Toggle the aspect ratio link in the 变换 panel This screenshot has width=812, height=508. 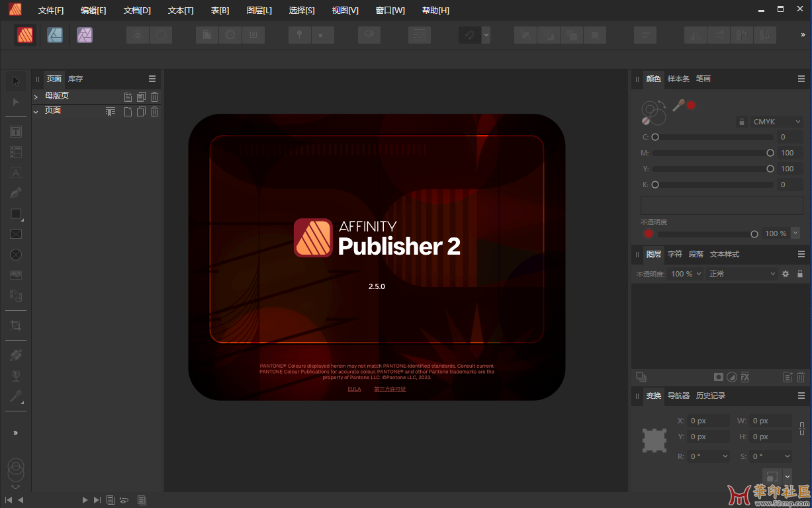802,428
